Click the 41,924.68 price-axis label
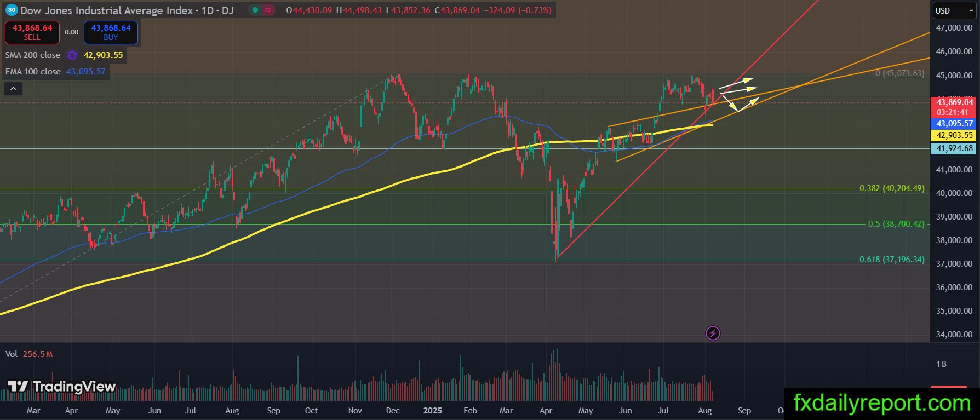This screenshot has width=980, height=420. pos(954,148)
